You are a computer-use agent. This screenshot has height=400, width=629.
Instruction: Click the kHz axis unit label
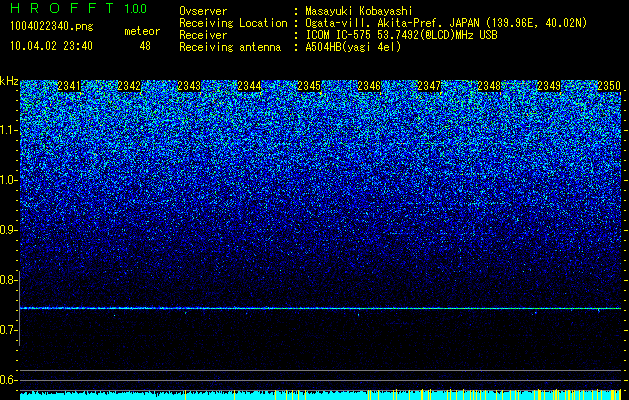(x=9, y=81)
